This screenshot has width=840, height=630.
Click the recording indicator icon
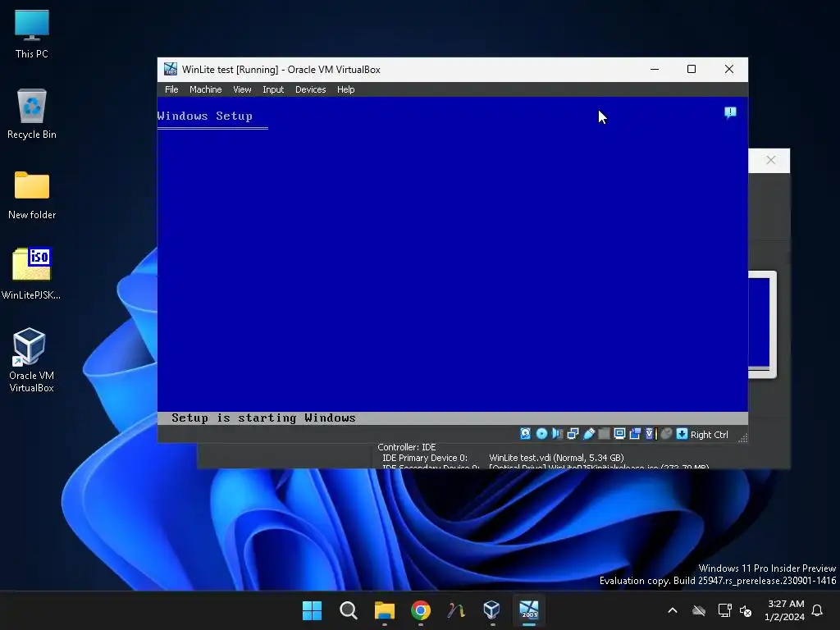(x=635, y=434)
